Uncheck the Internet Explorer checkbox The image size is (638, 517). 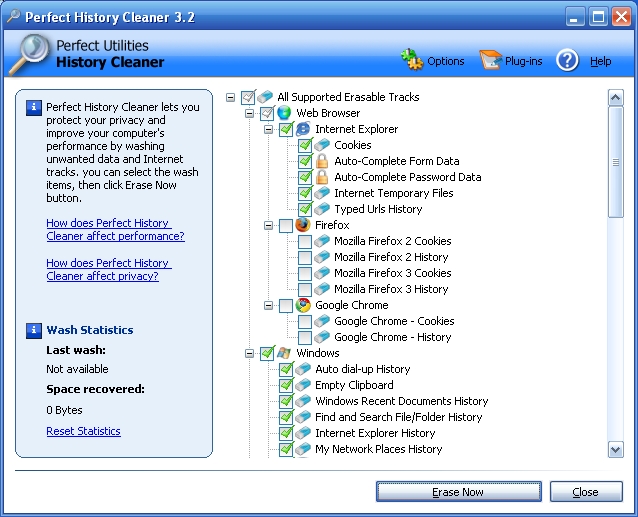click(x=286, y=129)
